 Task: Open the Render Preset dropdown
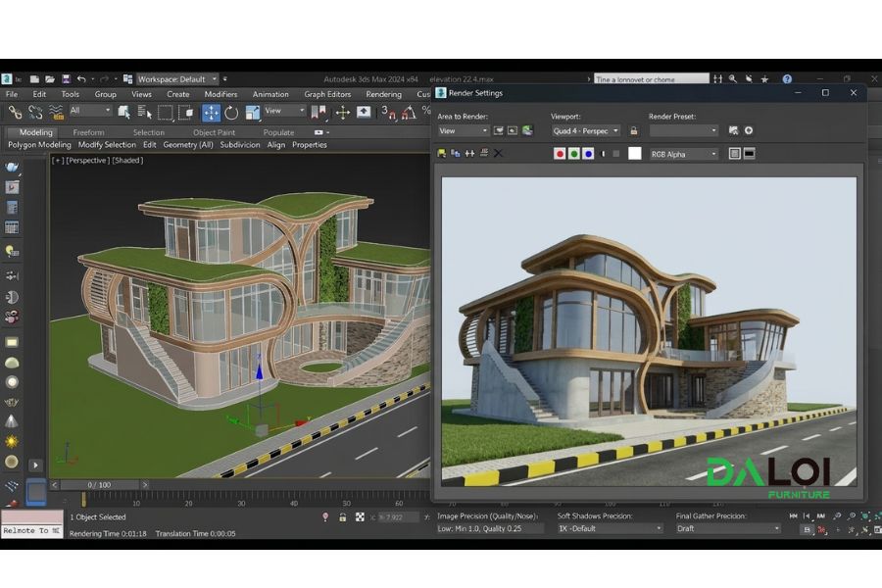684,130
